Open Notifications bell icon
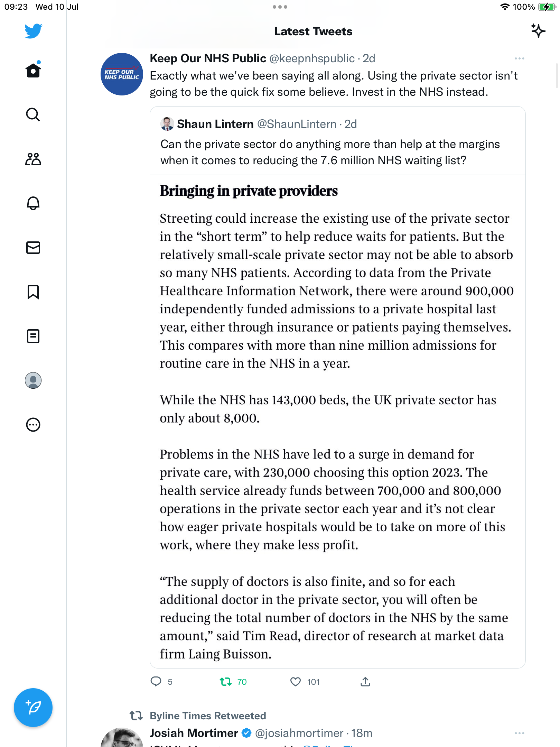560x747 pixels. click(33, 203)
